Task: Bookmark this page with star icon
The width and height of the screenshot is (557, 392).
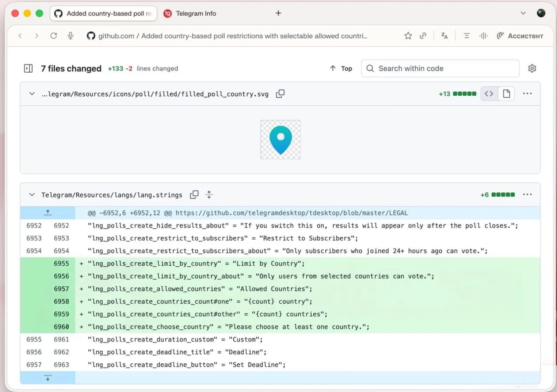Action: [408, 36]
